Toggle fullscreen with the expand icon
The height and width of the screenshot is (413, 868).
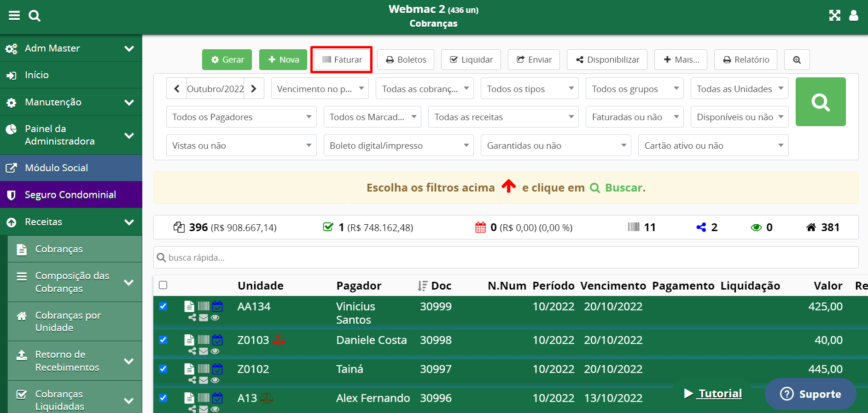point(835,16)
